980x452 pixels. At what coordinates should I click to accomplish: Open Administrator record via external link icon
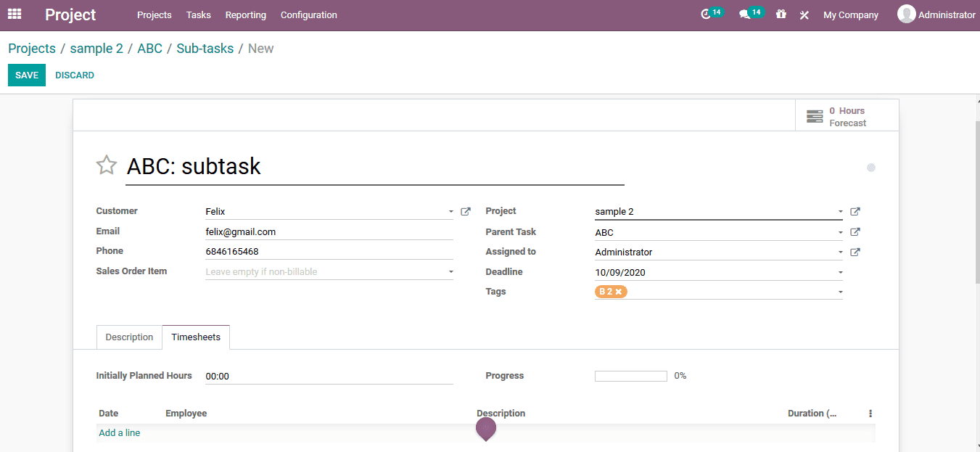(855, 252)
